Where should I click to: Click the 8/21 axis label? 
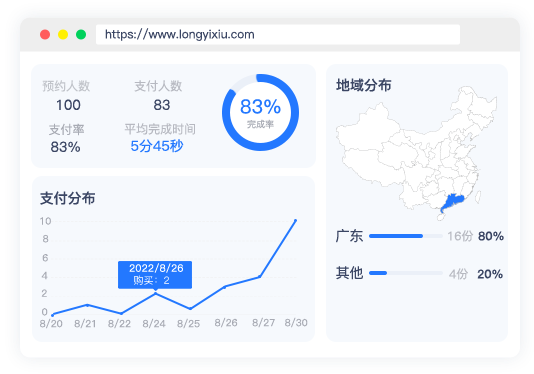tap(85, 323)
